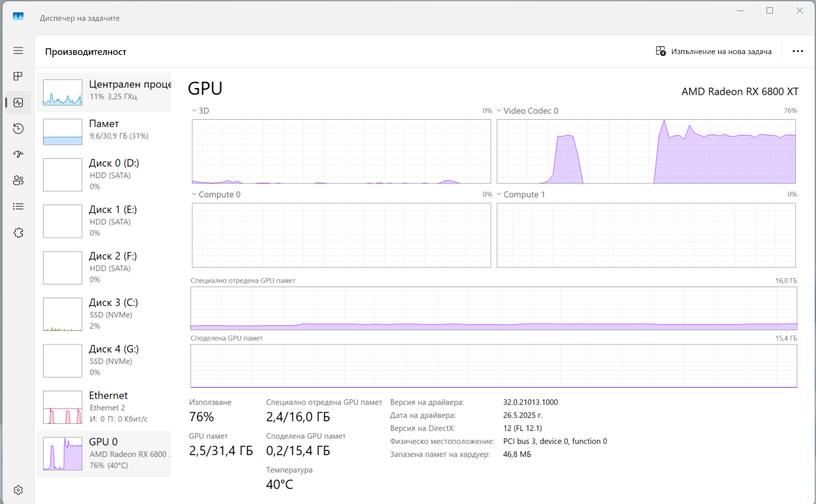Click the 2,4/16,0 ГБ dedicated memory value

click(x=298, y=417)
